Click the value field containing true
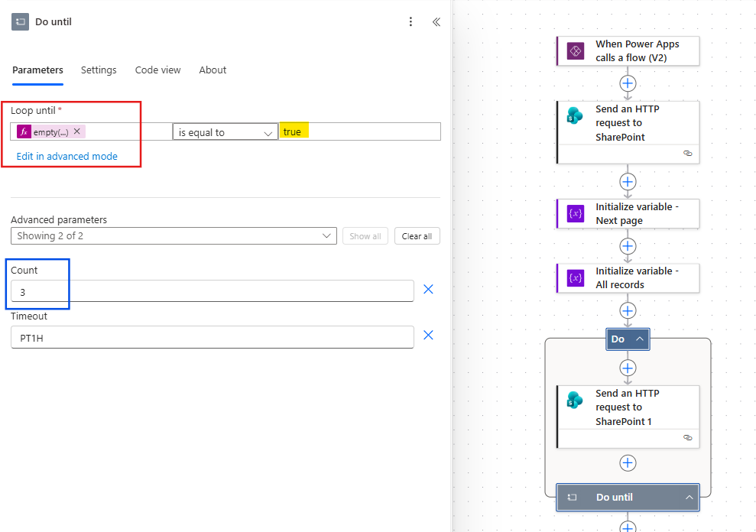The image size is (756, 532). coord(360,131)
